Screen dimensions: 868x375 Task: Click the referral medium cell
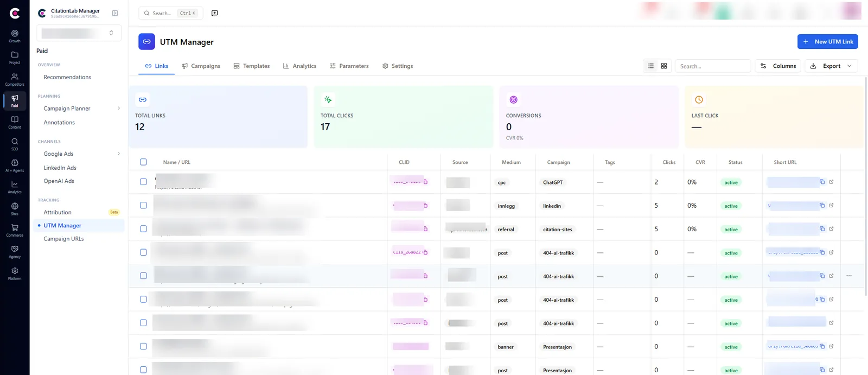coord(506,229)
